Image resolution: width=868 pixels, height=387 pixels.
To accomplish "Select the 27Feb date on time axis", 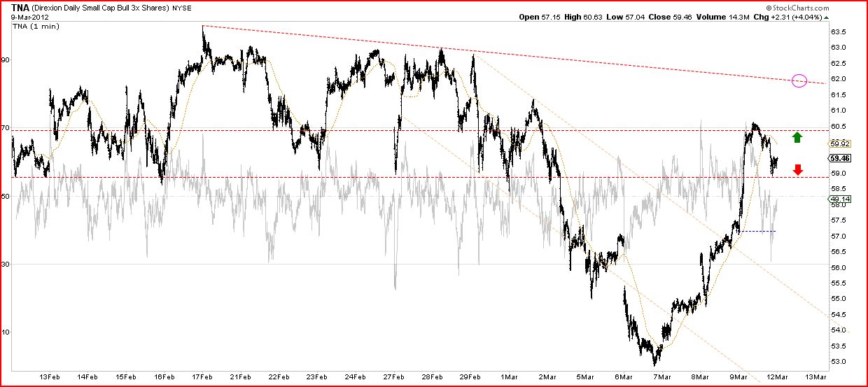I will (393, 376).
